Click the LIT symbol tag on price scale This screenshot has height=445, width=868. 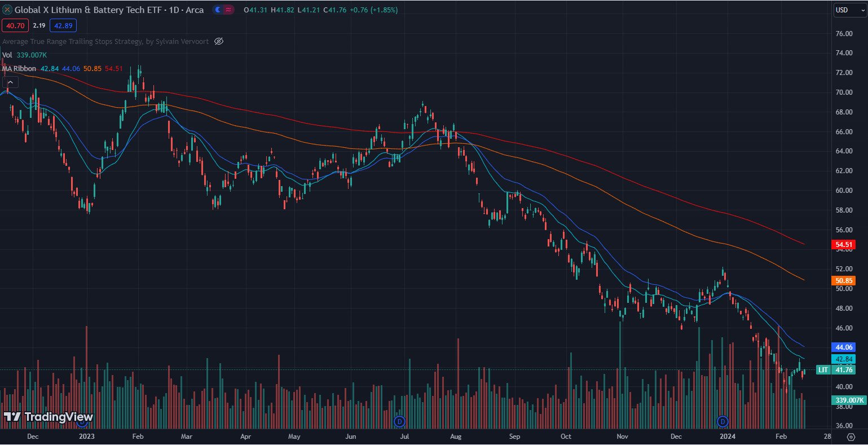[x=823, y=370]
